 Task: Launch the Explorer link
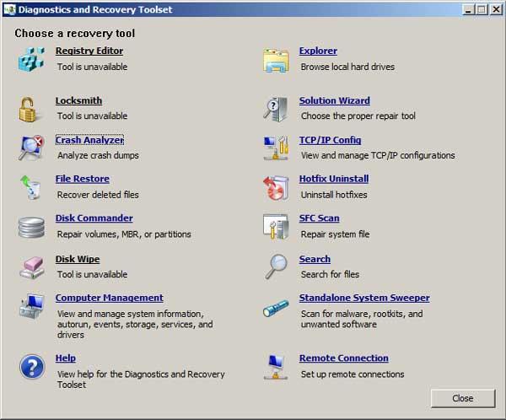tap(318, 51)
